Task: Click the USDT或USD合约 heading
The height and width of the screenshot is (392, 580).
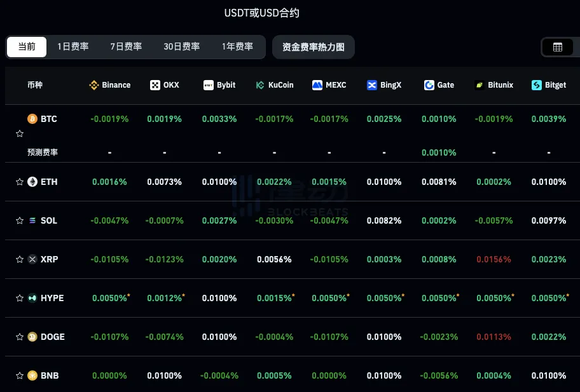Action: [x=261, y=13]
